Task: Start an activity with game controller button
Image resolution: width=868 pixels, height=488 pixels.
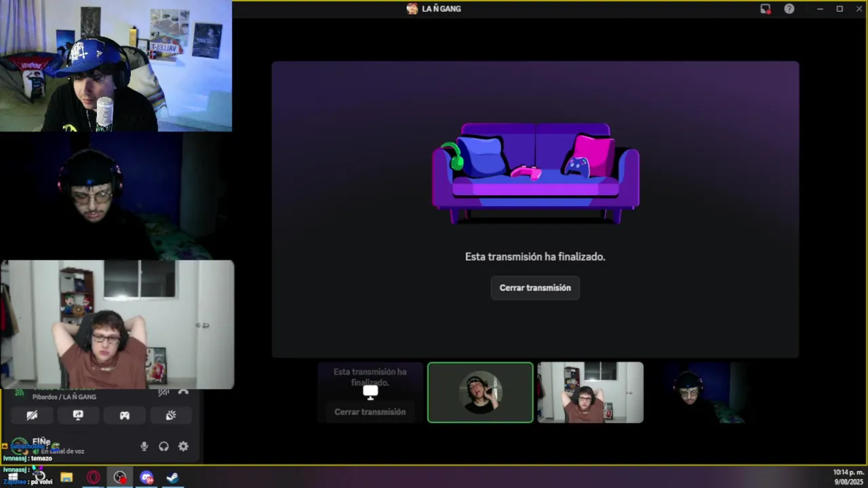Action: (x=124, y=415)
